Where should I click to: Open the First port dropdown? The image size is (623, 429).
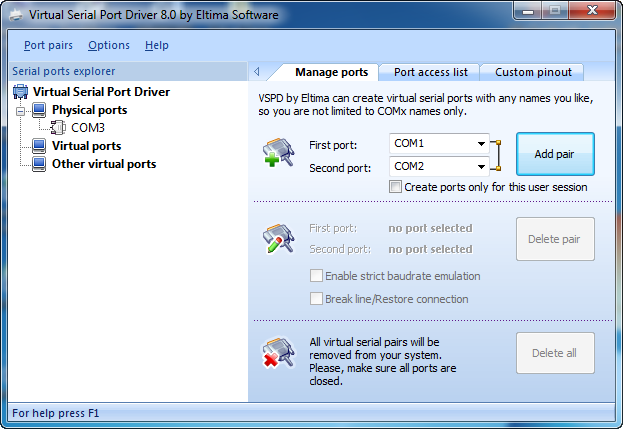(x=481, y=143)
